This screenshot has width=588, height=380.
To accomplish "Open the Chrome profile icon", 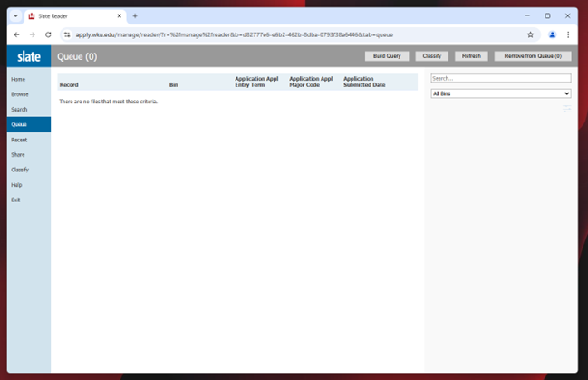I will point(552,34).
